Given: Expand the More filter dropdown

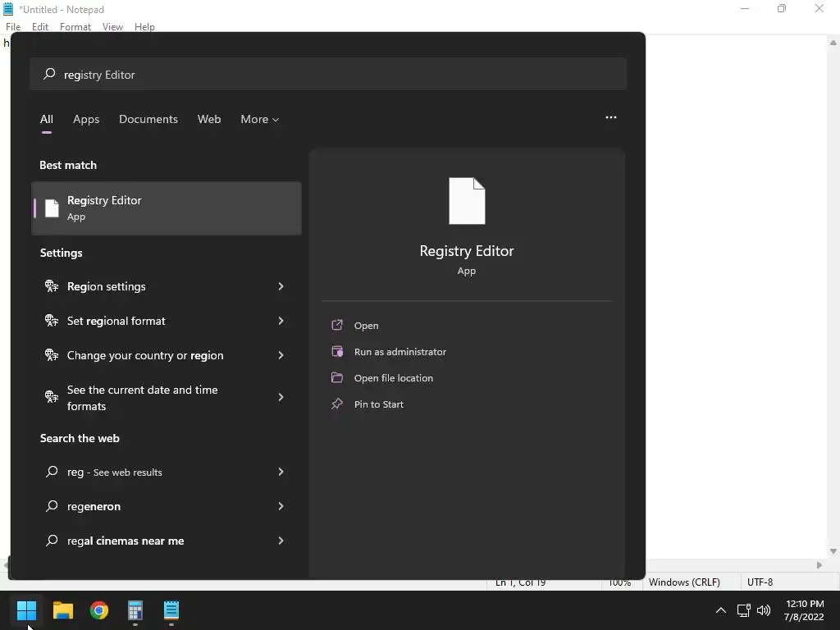Looking at the screenshot, I should click(260, 119).
